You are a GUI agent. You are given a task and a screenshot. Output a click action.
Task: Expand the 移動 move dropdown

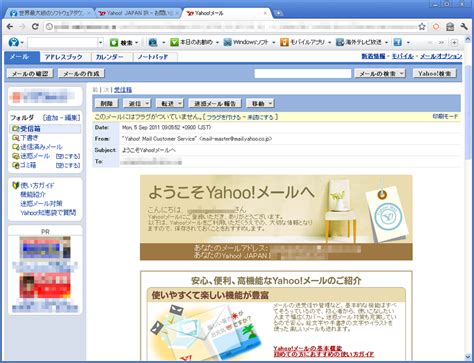click(270, 103)
